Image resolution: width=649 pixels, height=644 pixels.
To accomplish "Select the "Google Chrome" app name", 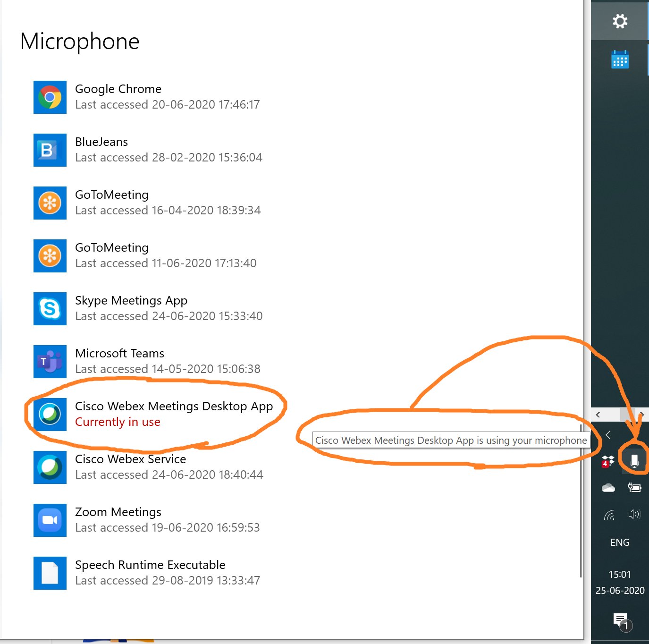I will click(x=118, y=89).
